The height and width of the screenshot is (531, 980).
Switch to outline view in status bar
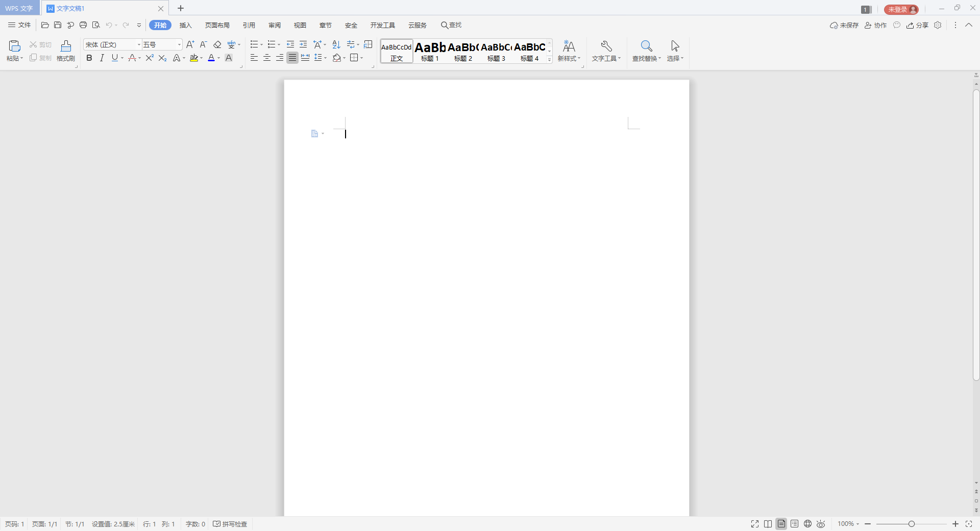pyautogui.click(x=795, y=524)
